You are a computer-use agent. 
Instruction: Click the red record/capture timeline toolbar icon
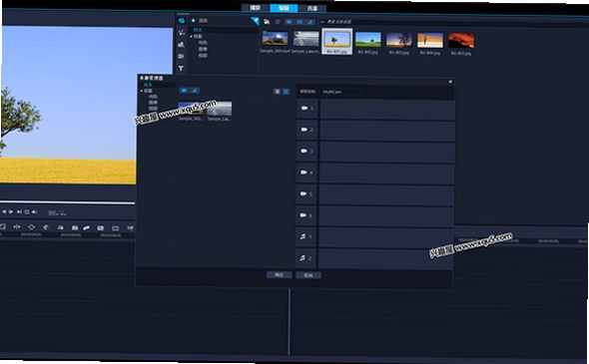pyautogui.click(x=46, y=227)
